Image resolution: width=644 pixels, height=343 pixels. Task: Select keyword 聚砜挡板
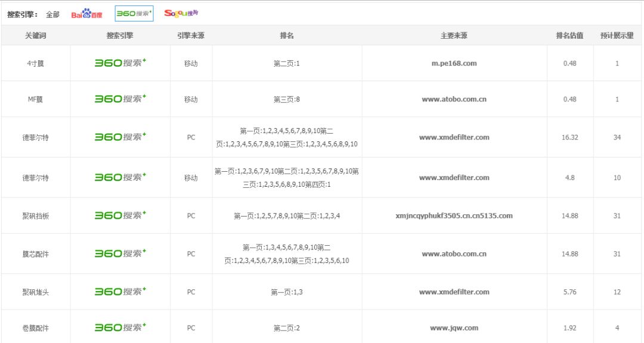(x=35, y=216)
